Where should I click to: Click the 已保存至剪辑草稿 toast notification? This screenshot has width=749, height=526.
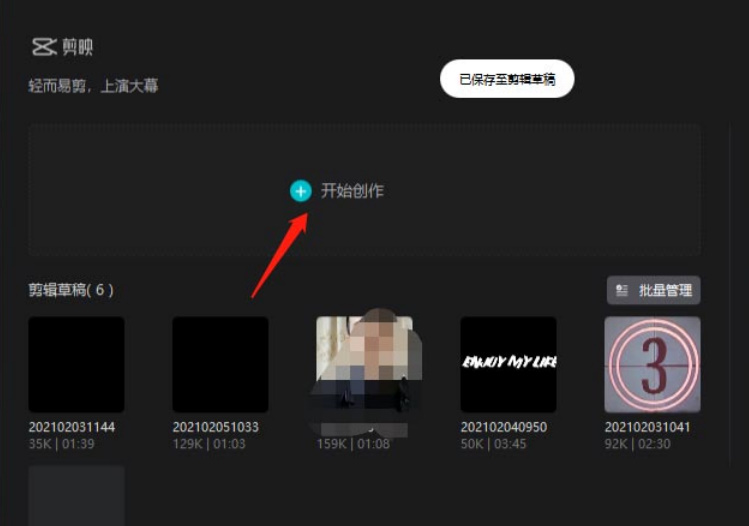[x=507, y=79]
